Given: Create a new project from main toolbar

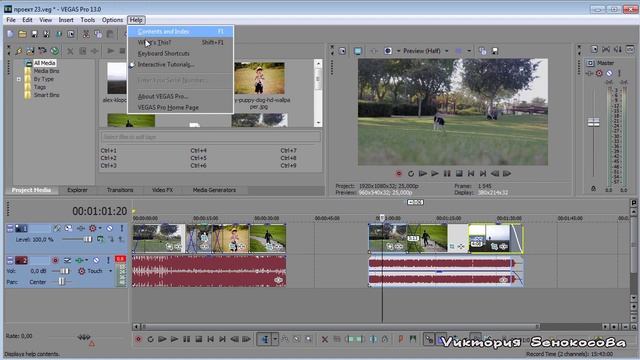Looking at the screenshot, I should point(11,34).
